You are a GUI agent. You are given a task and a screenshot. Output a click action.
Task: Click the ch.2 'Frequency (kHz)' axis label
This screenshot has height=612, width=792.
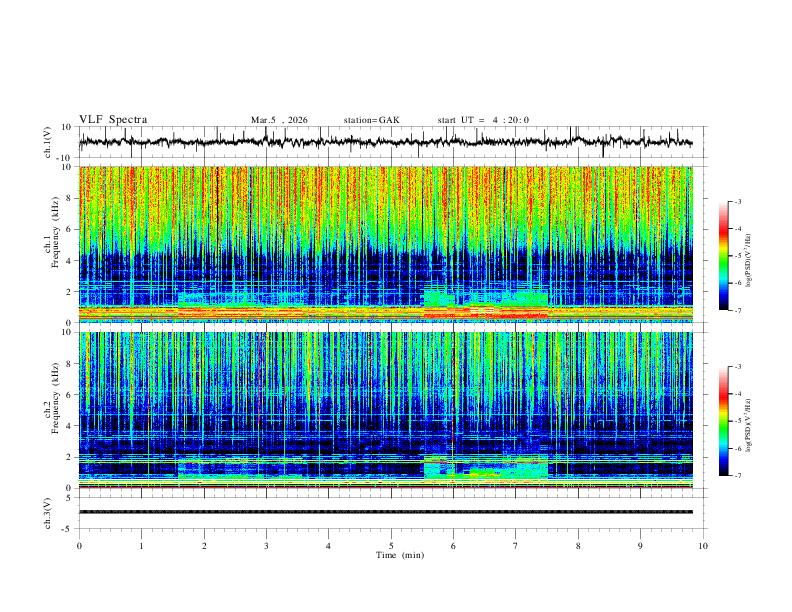pyautogui.click(x=55, y=398)
